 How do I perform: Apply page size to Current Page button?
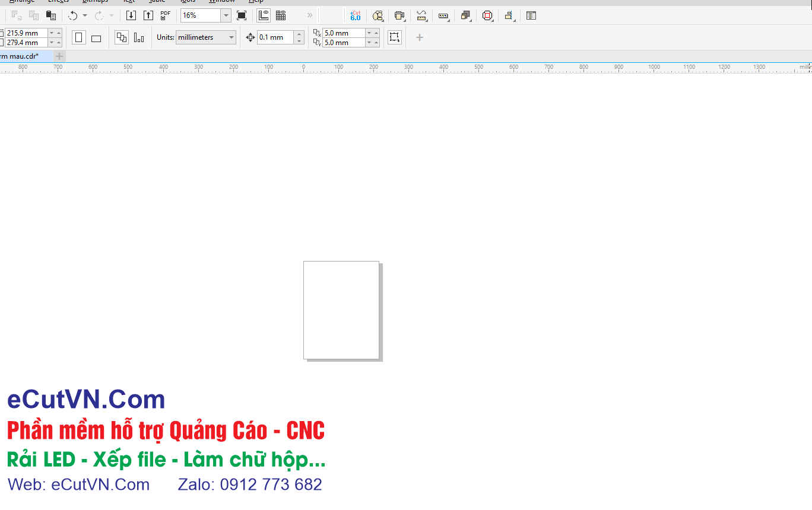(x=139, y=38)
